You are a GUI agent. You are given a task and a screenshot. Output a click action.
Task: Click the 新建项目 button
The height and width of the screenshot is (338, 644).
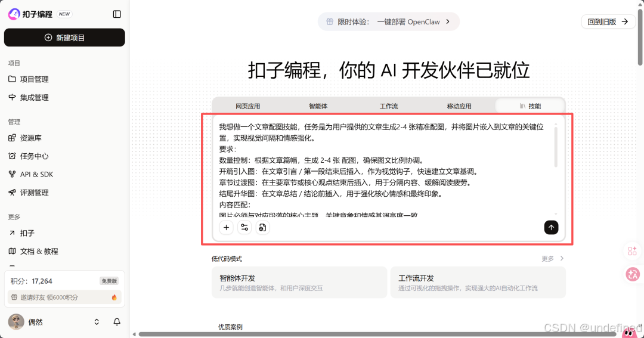point(64,38)
